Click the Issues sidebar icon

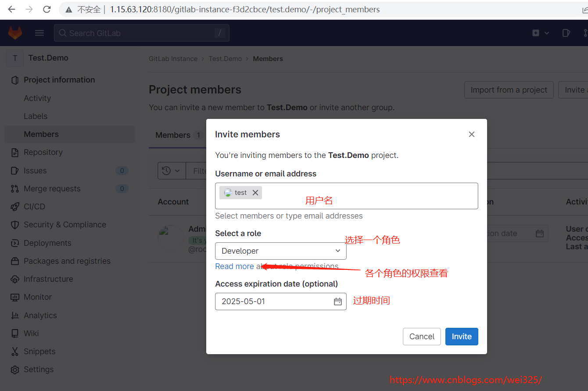pos(15,171)
